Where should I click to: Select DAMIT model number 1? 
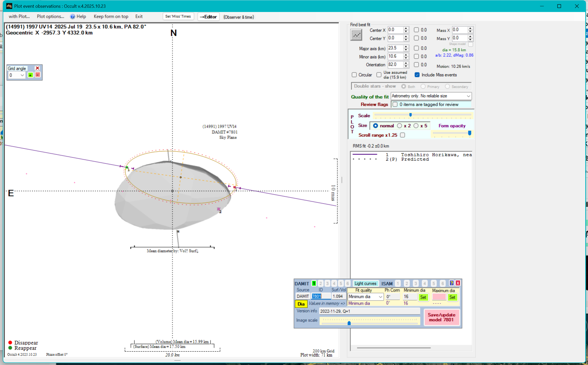pos(314,283)
